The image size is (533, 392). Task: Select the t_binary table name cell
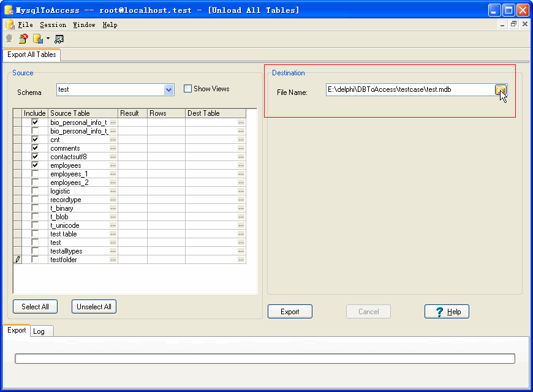point(79,208)
